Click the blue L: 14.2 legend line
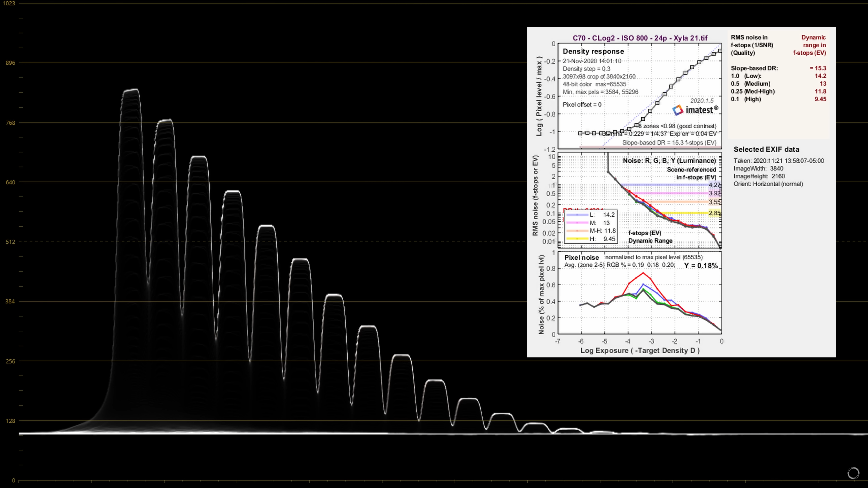This screenshot has height=488, width=868. point(578,215)
